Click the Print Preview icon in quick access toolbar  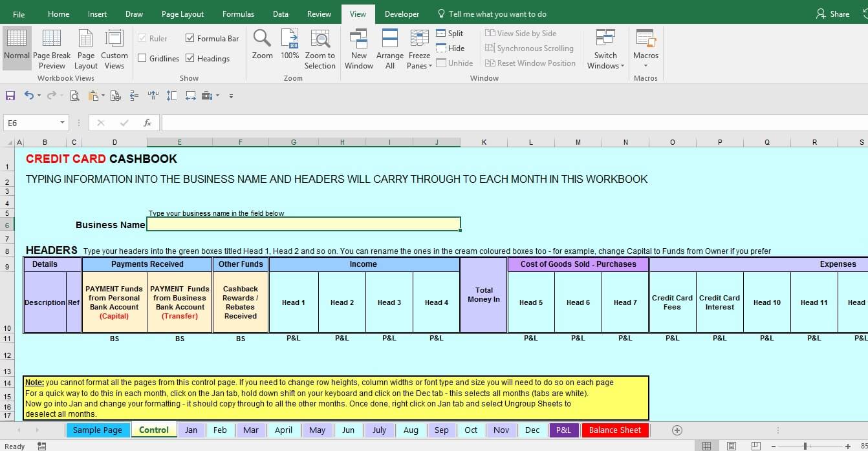(x=75, y=96)
